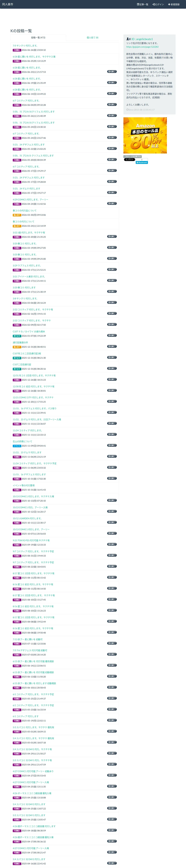
Task: Open post 通行証譲渡の件
Action: click(20, 342)
